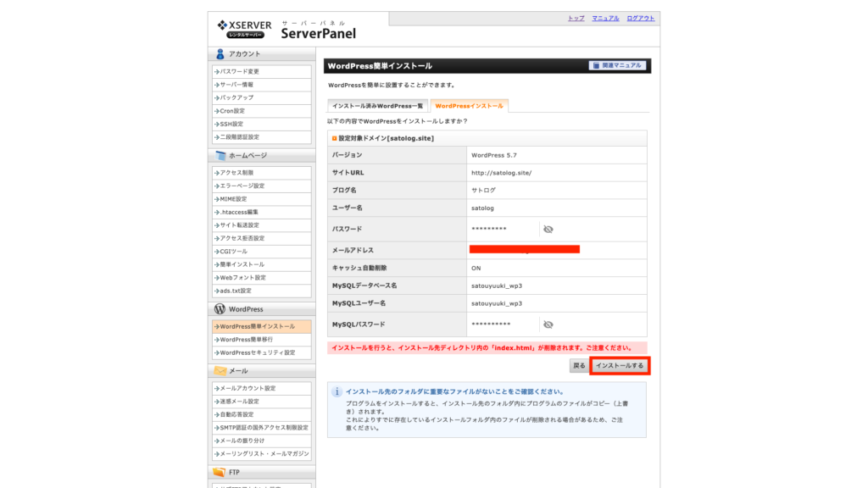Open メールアカウント設定 in the sidebar
868x488 pixels.
click(x=261, y=388)
